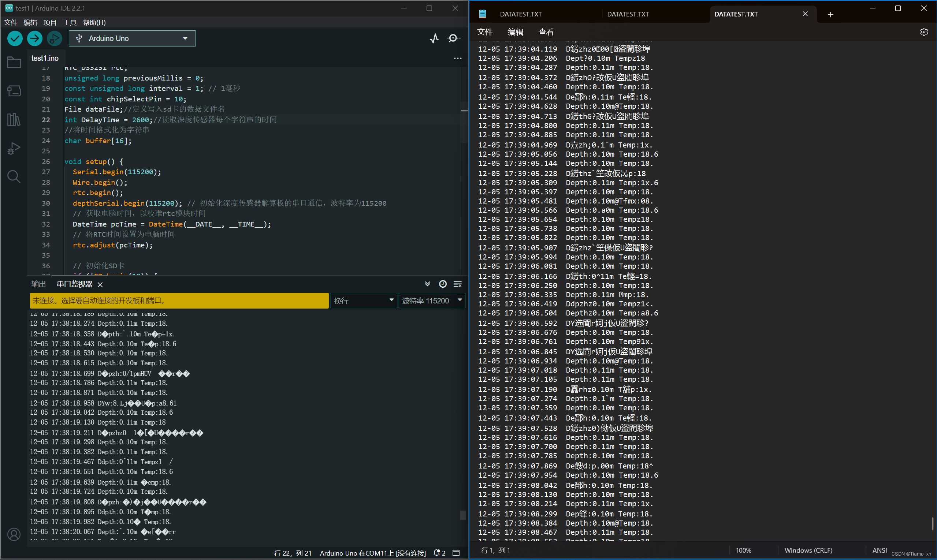The height and width of the screenshot is (560, 937).
Task: Toggle timestamp display in serial monitor
Action: coord(443,284)
